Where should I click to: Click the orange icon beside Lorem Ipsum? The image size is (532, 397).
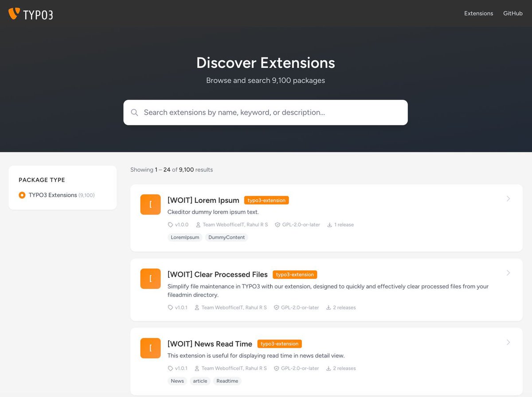(x=150, y=204)
